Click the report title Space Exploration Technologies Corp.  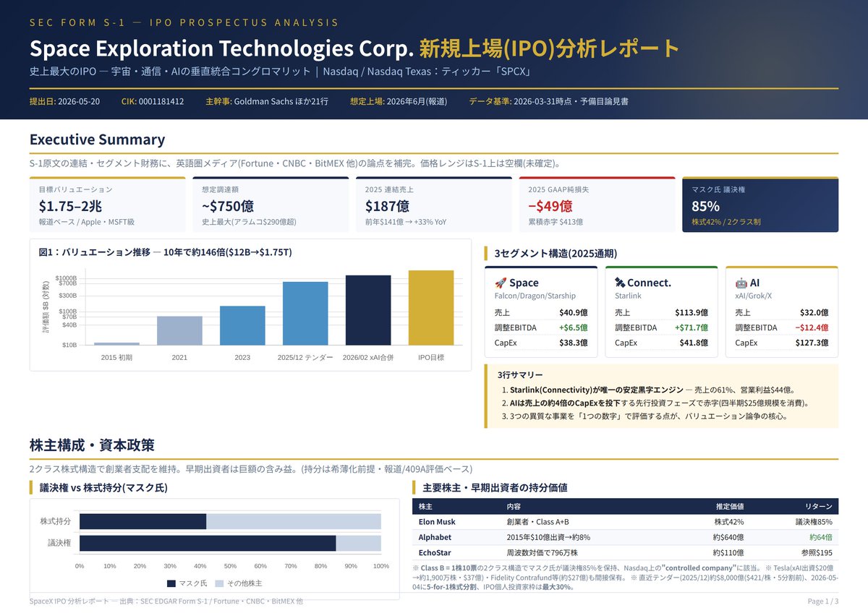[221, 48]
